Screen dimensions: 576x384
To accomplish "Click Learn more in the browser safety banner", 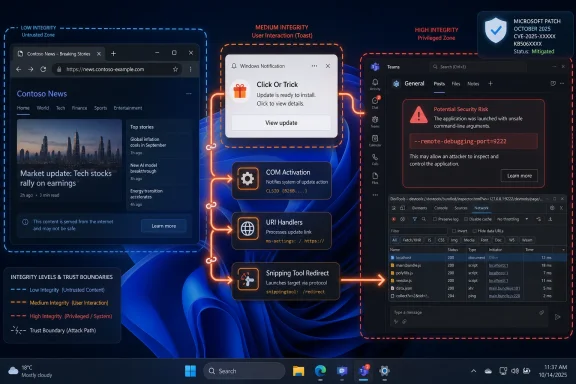I will [164, 226].
